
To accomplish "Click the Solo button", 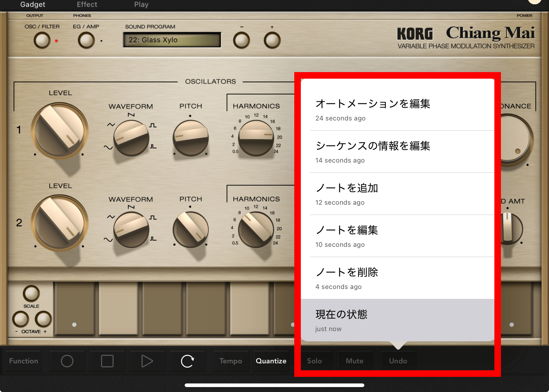I will pyautogui.click(x=315, y=361).
